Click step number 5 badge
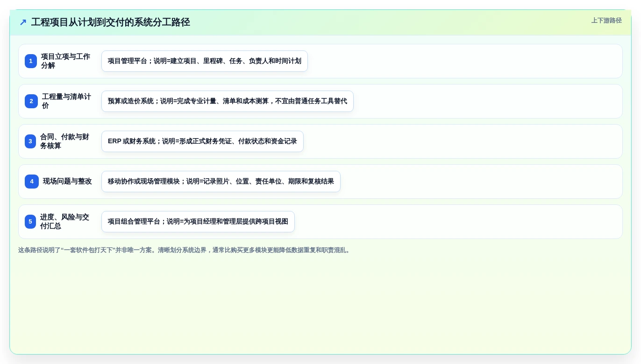 pos(30,222)
